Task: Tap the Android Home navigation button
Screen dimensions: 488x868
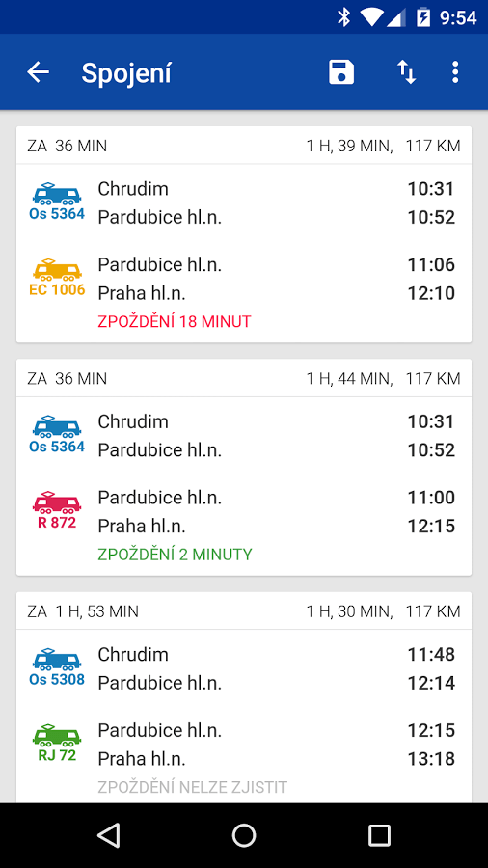Action: click(x=244, y=835)
